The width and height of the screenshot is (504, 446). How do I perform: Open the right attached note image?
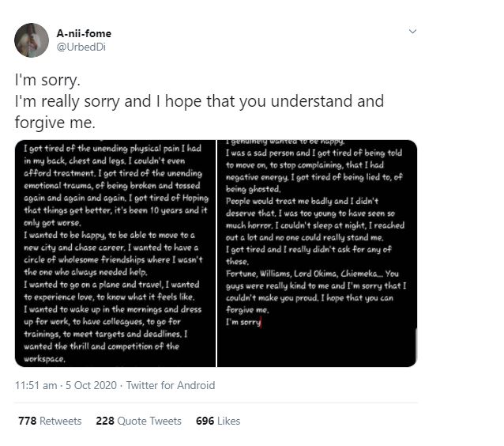[x=317, y=253]
